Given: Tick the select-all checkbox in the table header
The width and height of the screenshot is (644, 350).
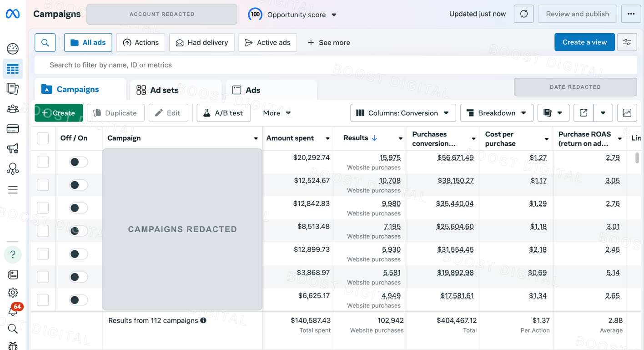Looking at the screenshot, I should (43, 138).
